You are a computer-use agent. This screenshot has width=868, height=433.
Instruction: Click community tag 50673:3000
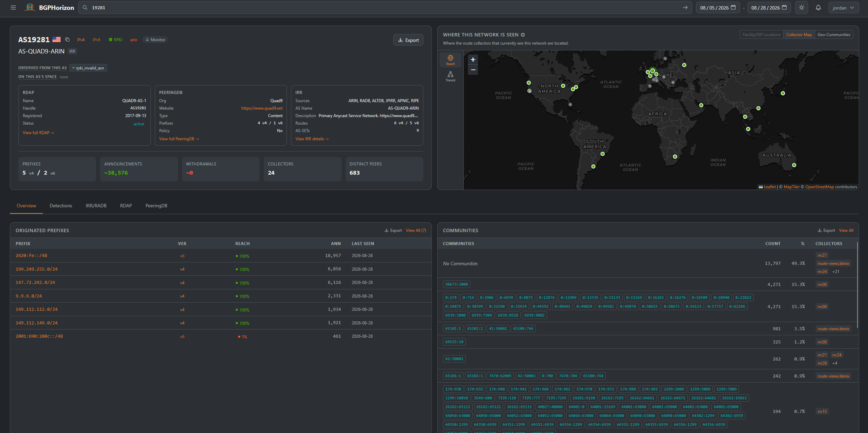click(x=456, y=284)
